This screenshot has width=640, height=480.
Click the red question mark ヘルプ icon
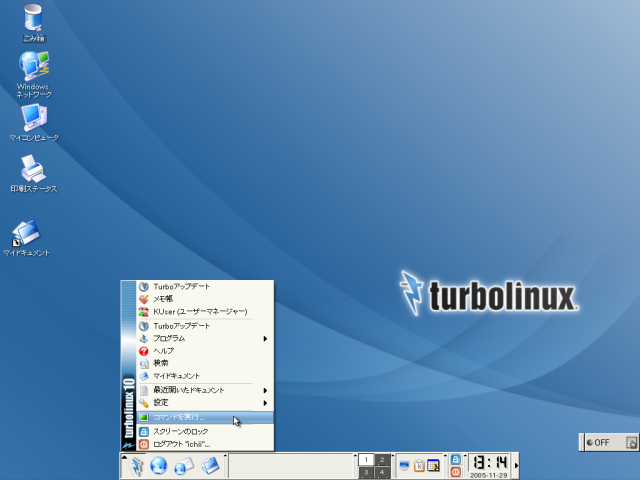(x=144, y=351)
